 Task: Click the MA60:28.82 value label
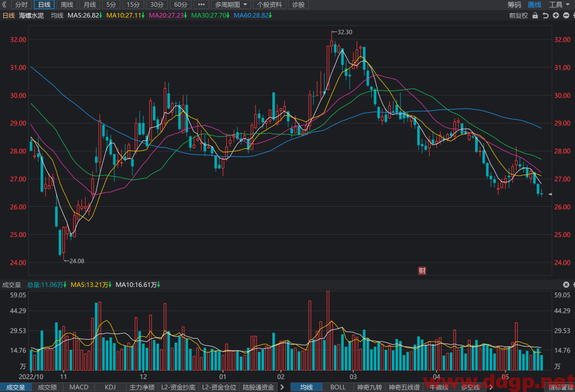click(x=253, y=15)
